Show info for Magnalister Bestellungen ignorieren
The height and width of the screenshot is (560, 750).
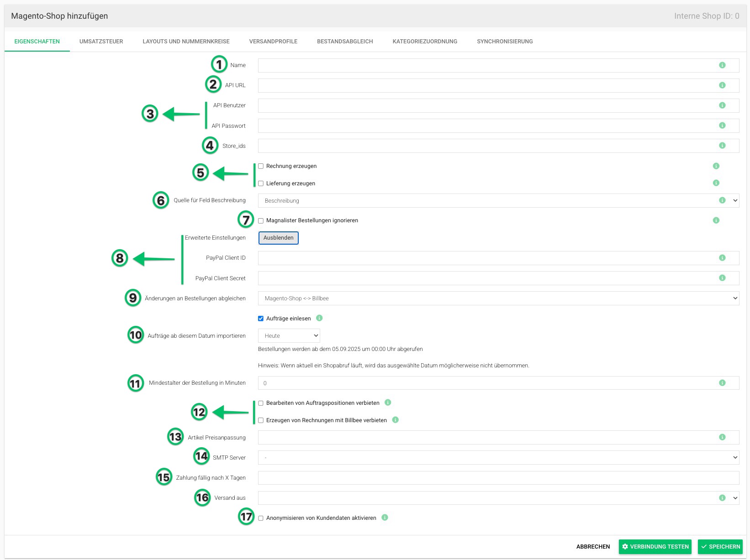(x=716, y=220)
